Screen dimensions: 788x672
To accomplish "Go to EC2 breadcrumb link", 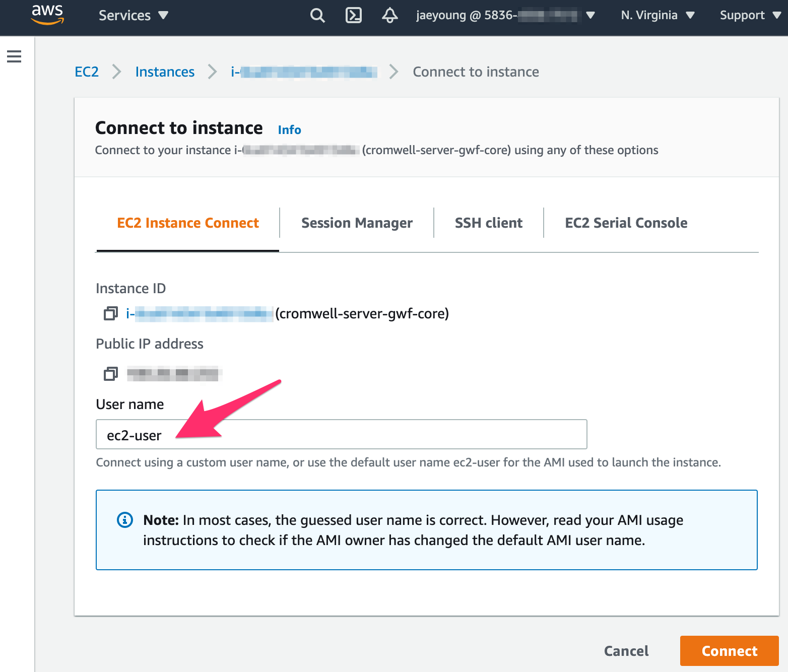I will [x=87, y=72].
